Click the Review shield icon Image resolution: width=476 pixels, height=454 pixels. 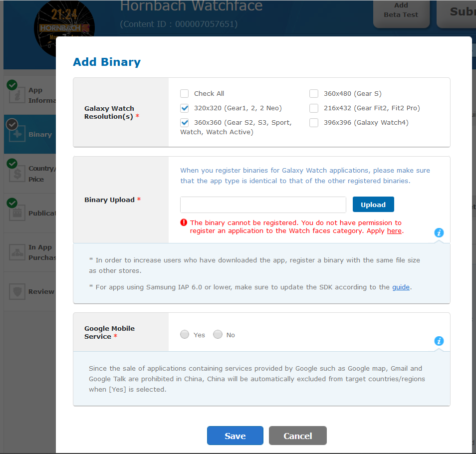[17, 291]
